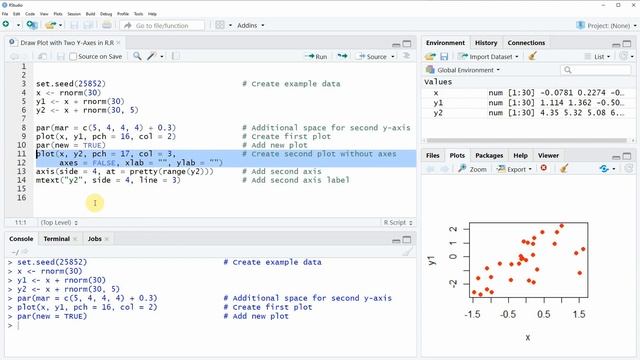Open the File menu
Viewport: 640px width, 360px height.
(5, 14)
